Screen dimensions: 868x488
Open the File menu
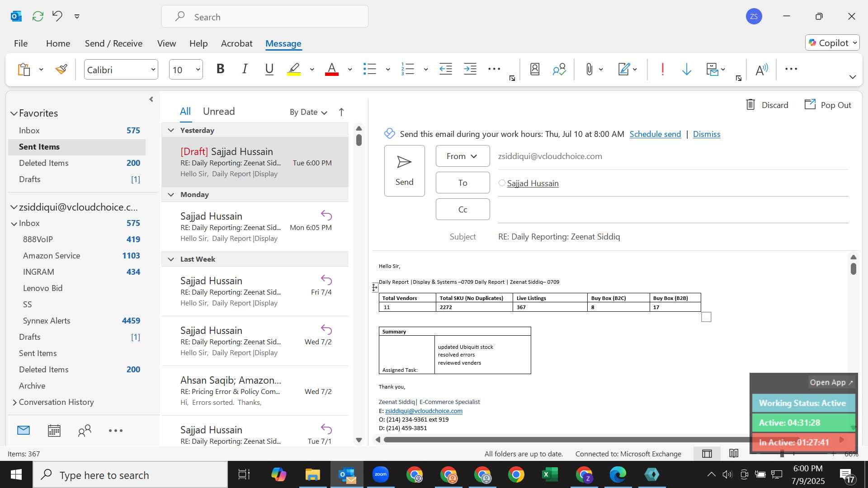click(21, 43)
